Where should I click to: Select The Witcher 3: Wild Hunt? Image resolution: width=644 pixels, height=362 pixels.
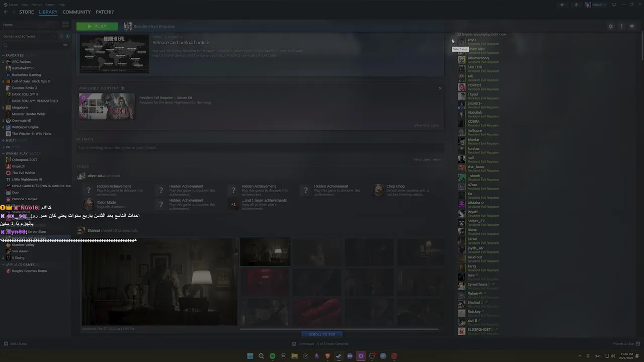coord(31,134)
